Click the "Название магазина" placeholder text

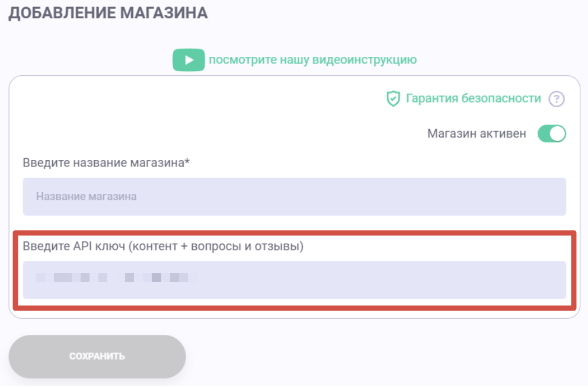[86, 196]
